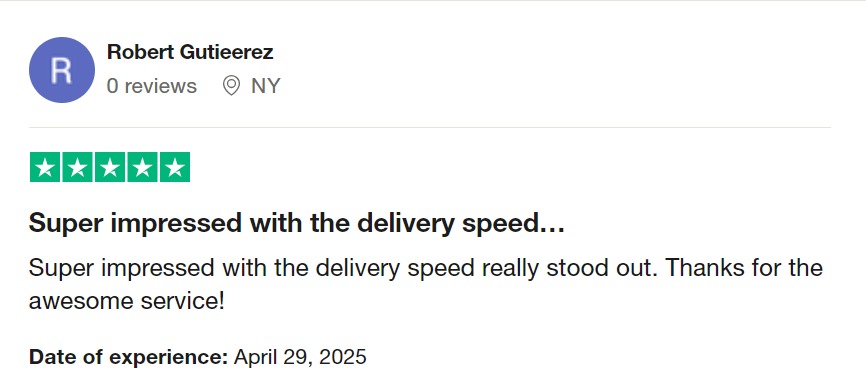866x389 pixels.
Task: Click the "April 29, 2025" date
Action: point(300,357)
